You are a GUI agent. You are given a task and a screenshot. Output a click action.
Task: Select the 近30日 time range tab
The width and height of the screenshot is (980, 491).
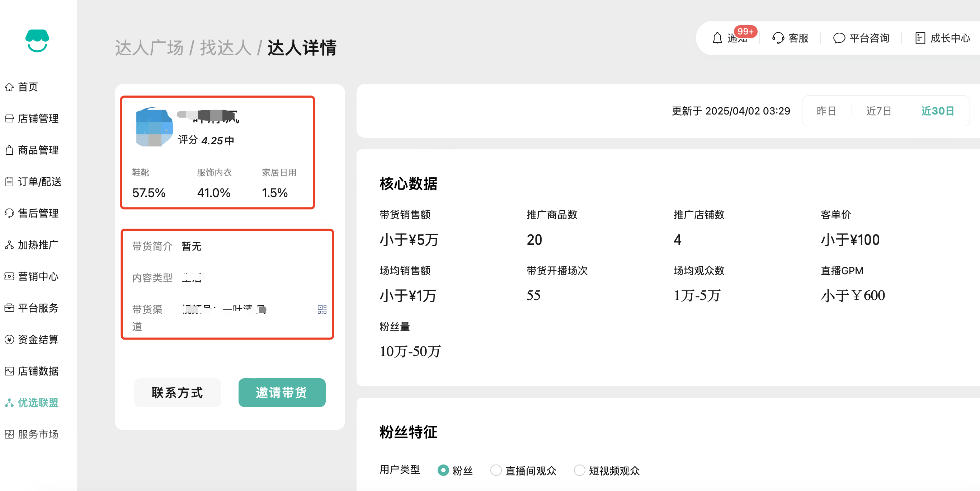[x=937, y=111]
